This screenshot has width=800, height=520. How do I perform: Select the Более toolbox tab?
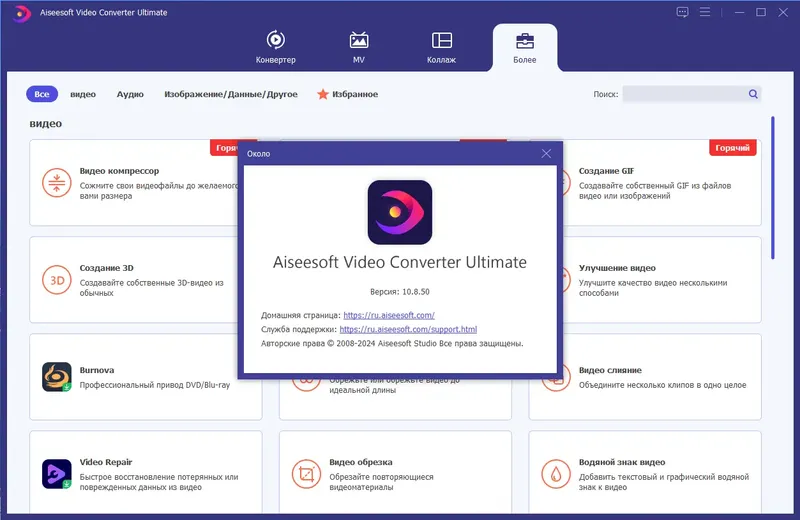tap(524, 47)
